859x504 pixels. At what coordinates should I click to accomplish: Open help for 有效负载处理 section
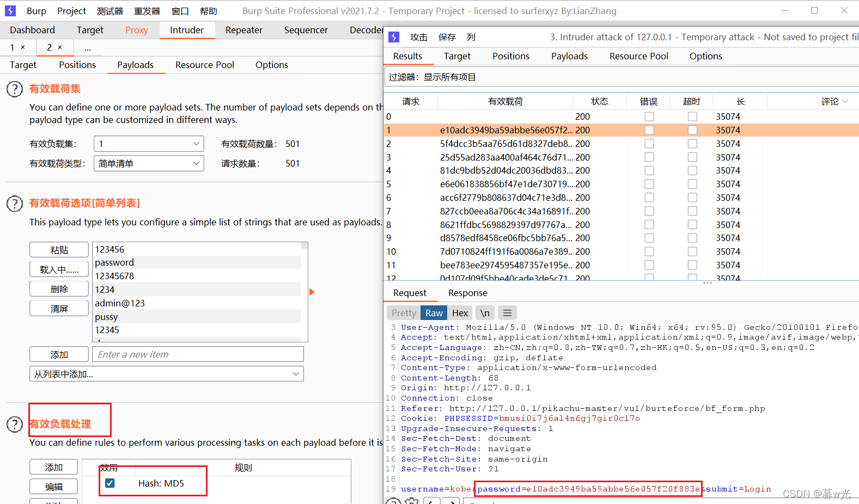(x=15, y=424)
